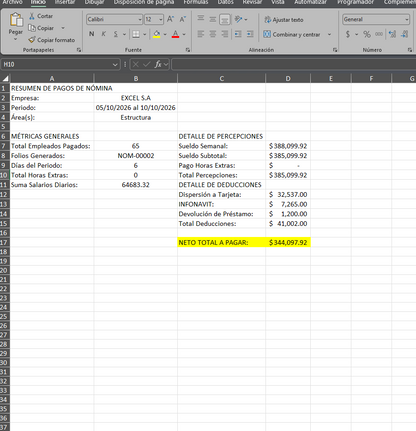
Task: Align text left
Action: 201,34
